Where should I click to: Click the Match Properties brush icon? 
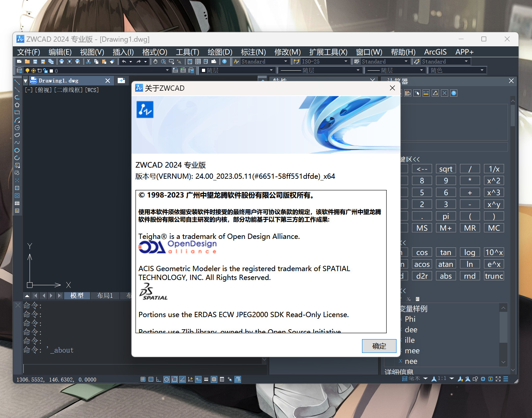[x=112, y=61]
